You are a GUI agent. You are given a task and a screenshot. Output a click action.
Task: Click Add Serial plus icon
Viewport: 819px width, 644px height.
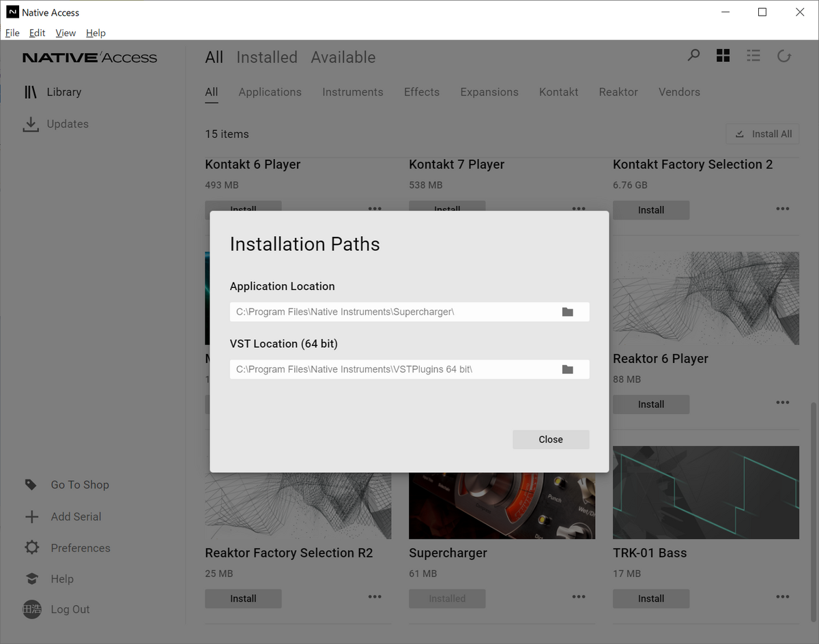tap(31, 517)
